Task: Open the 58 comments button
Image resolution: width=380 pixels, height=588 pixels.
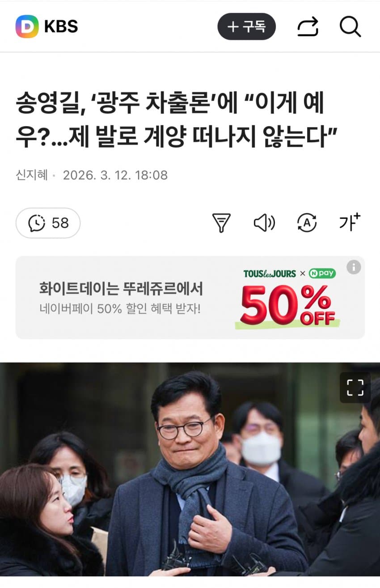Action: pos(48,223)
